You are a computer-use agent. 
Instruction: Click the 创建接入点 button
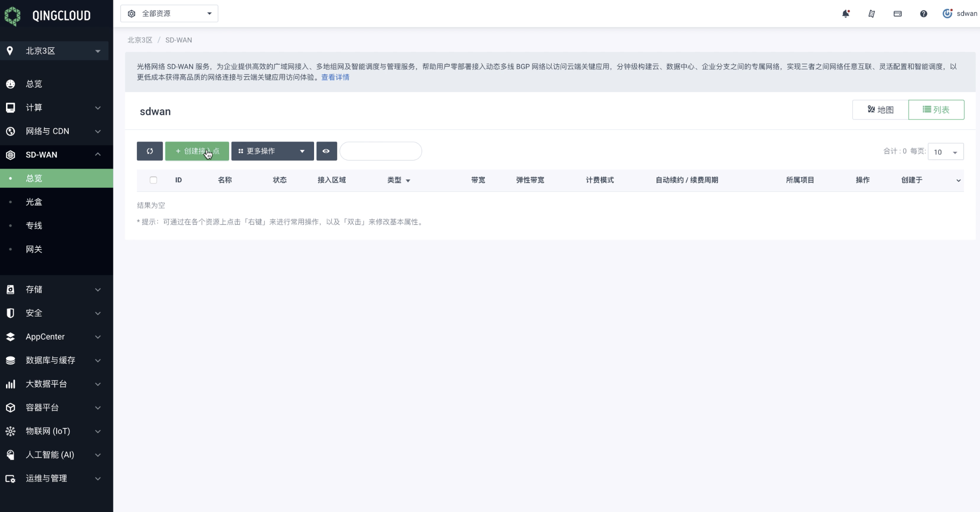pos(197,151)
